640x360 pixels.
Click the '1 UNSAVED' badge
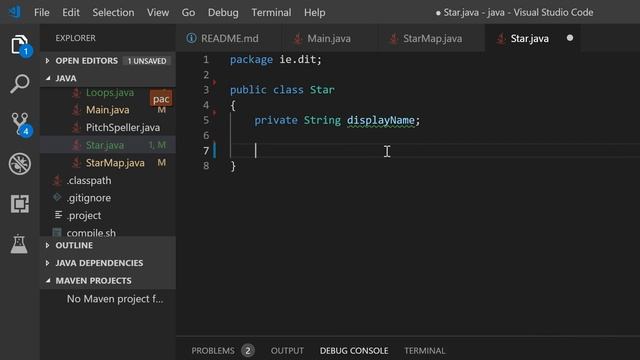(147, 61)
